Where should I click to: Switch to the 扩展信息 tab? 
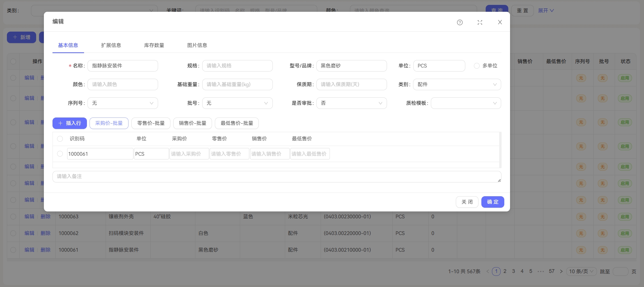coord(111,45)
